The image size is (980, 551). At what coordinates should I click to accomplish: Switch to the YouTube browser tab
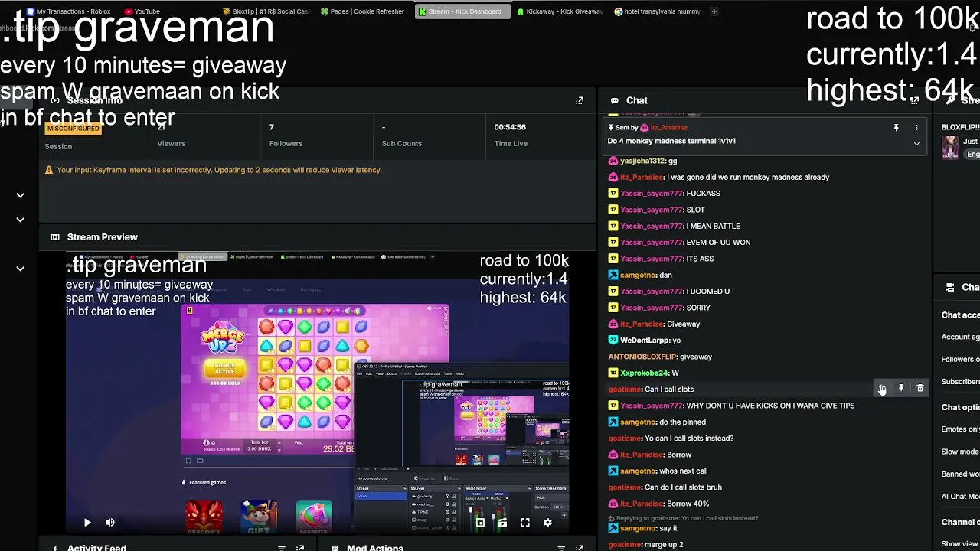point(142,11)
